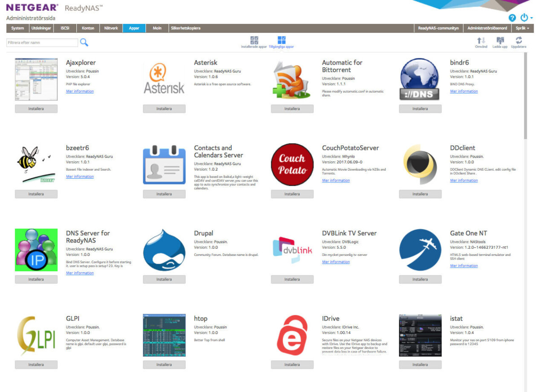Select the Appar tab
Screen dimensions: 539x392
tap(134, 28)
